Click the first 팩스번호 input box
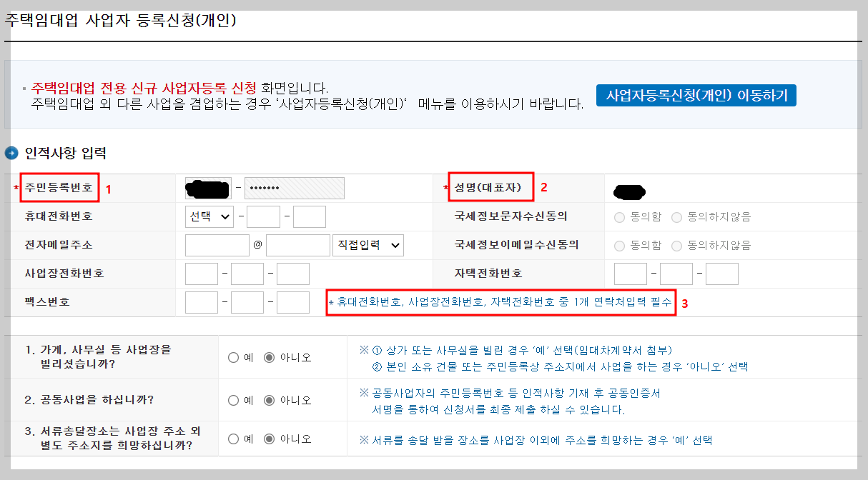 202,301
